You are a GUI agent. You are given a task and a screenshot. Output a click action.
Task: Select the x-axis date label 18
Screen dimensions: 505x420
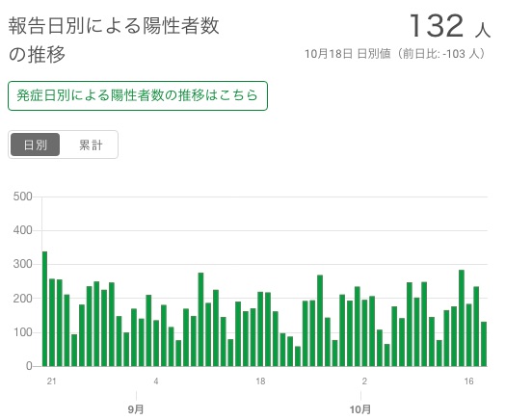tap(260, 381)
